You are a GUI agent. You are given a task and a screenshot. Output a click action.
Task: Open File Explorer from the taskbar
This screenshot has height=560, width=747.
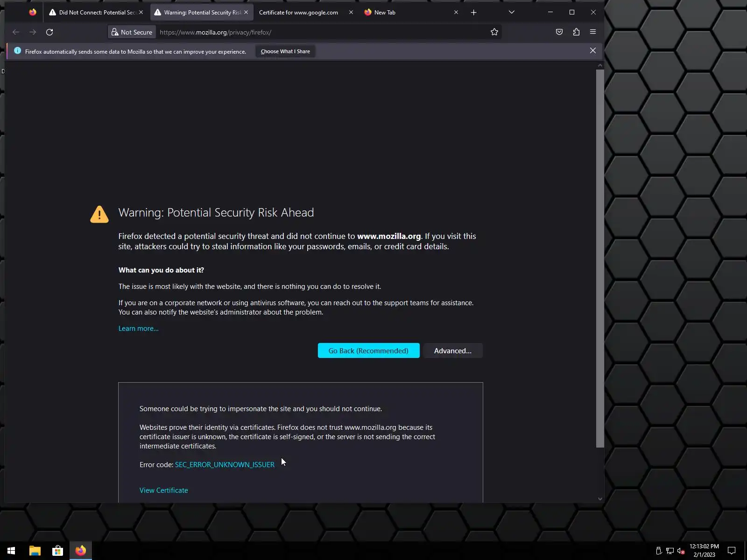35,551
